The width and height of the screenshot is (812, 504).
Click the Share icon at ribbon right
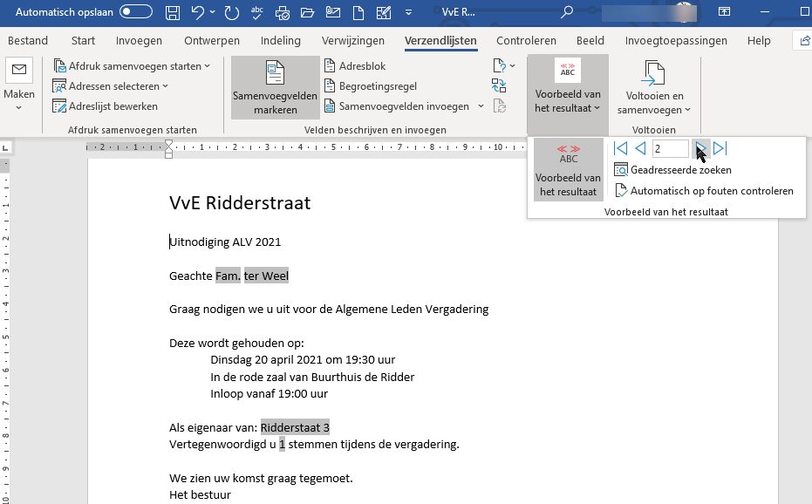[x=804, y=40]
